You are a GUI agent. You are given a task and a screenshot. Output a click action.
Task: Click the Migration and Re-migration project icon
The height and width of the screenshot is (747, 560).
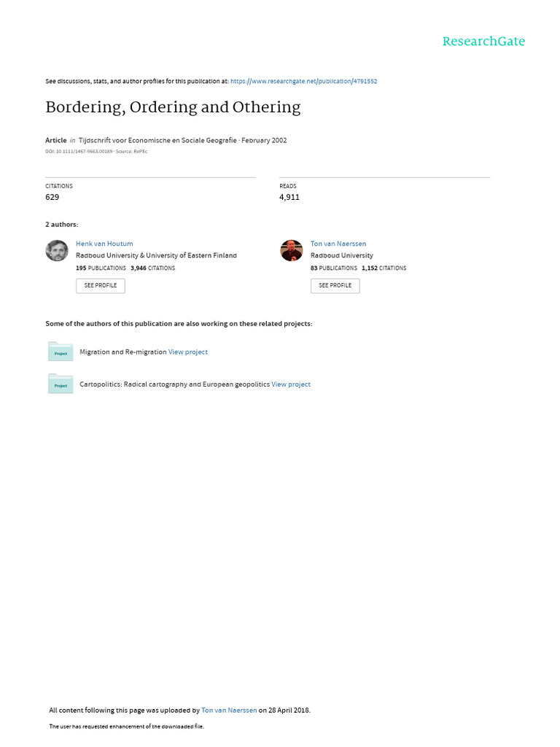click(61, 352)
